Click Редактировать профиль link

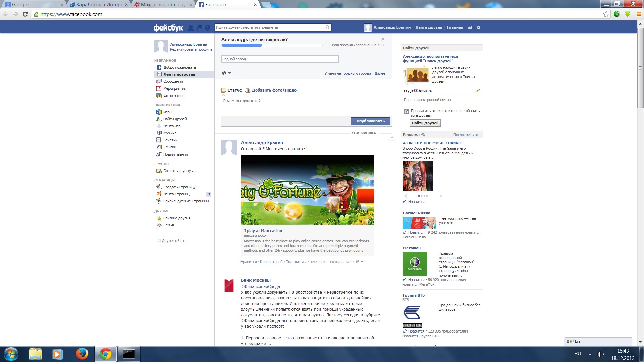[191, 49]
